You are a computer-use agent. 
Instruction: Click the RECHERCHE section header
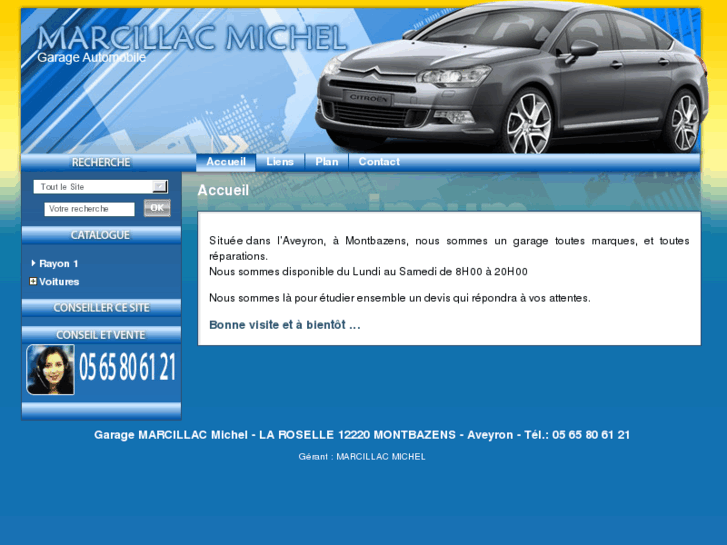coord(101,162)
